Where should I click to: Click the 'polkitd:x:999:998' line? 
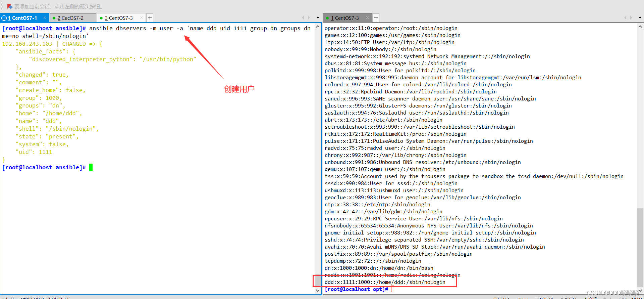[x=400, y=71]
